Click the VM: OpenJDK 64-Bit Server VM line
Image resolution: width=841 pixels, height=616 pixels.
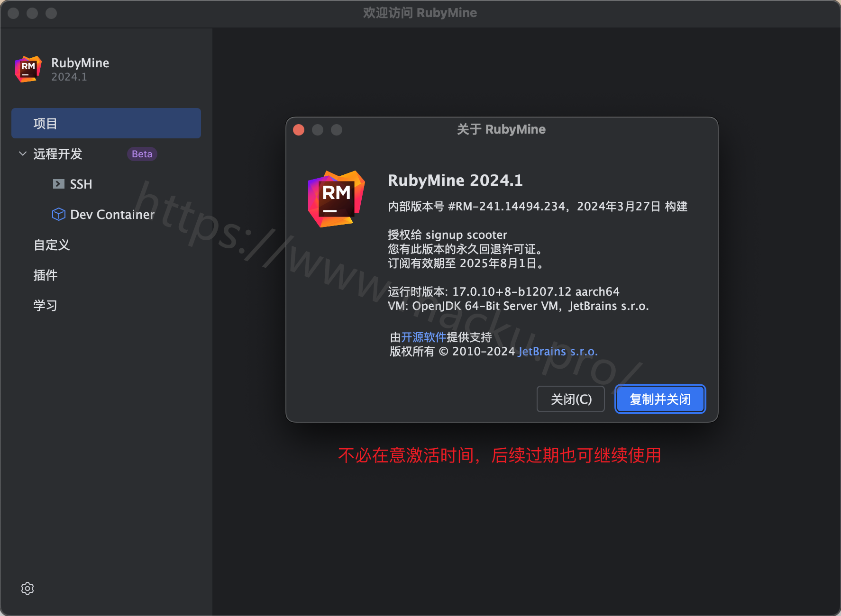[518, 306]
